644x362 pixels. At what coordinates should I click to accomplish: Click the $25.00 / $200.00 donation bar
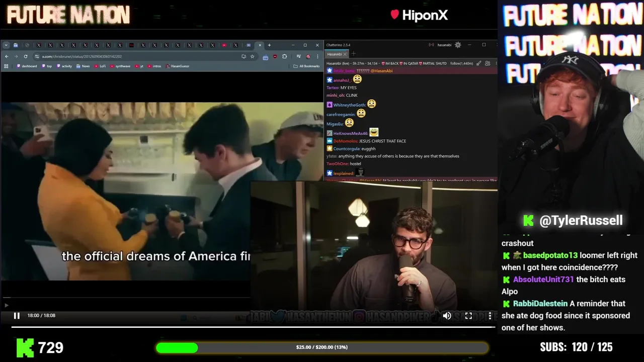[322, 347]
